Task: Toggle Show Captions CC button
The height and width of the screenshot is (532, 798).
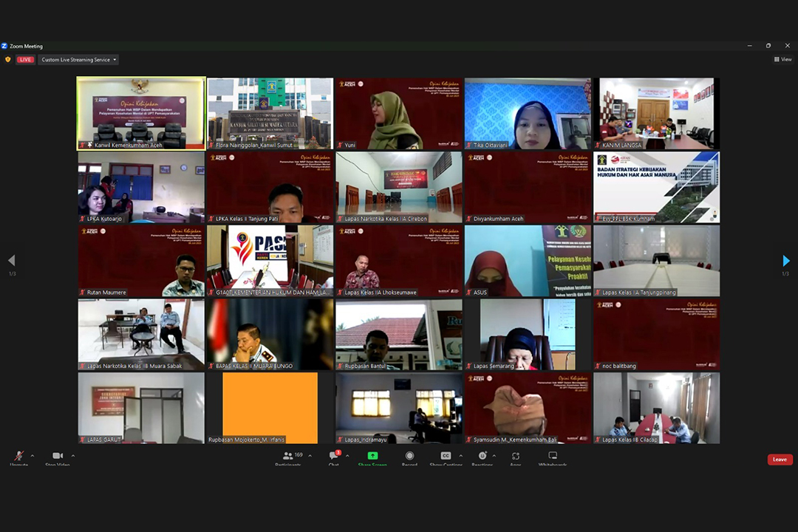Action: [446, 457]
